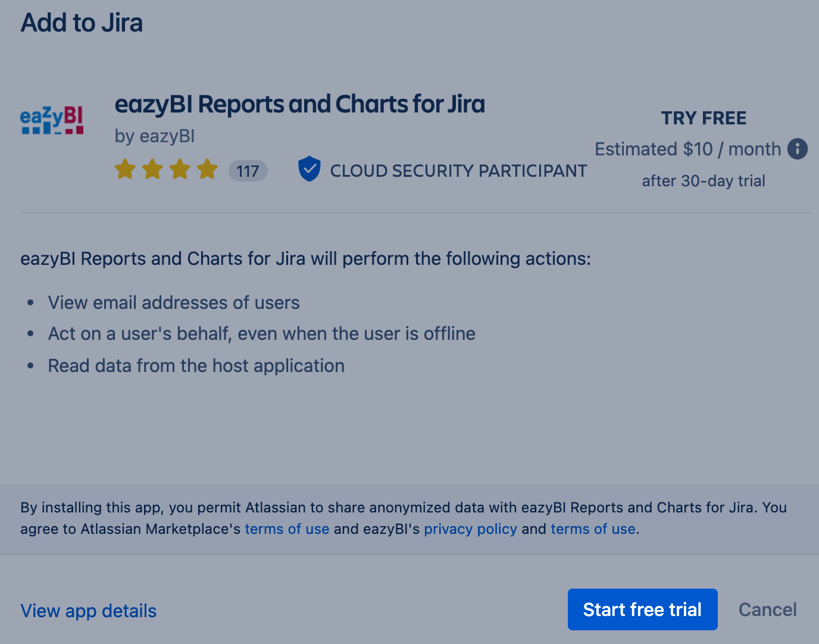Image resolution: width=819 pixels, height=644 pixels.
Task: Click the app title eazyBI Reports and Charts
Action: pos(299,104)
